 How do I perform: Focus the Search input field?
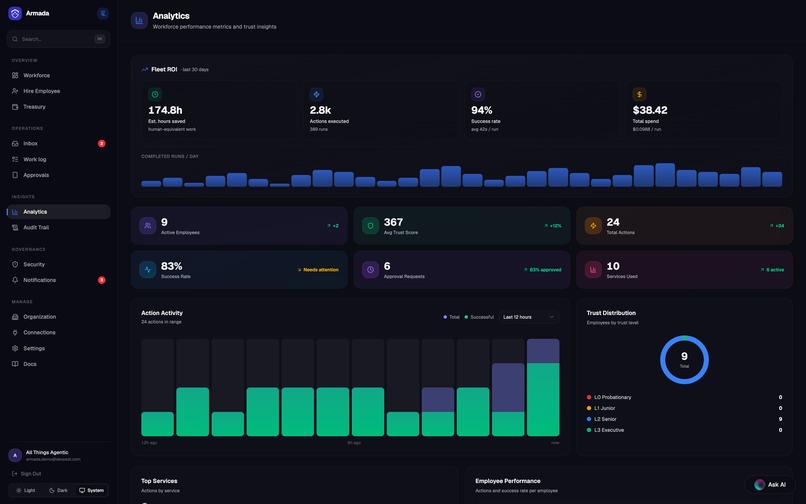pyautogui.click(x=59, y=39)
